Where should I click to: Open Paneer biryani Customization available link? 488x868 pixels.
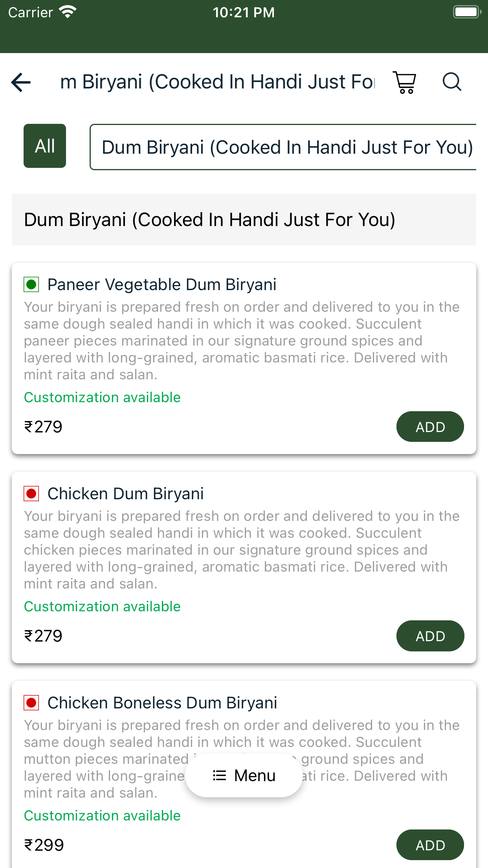point(102,397)
